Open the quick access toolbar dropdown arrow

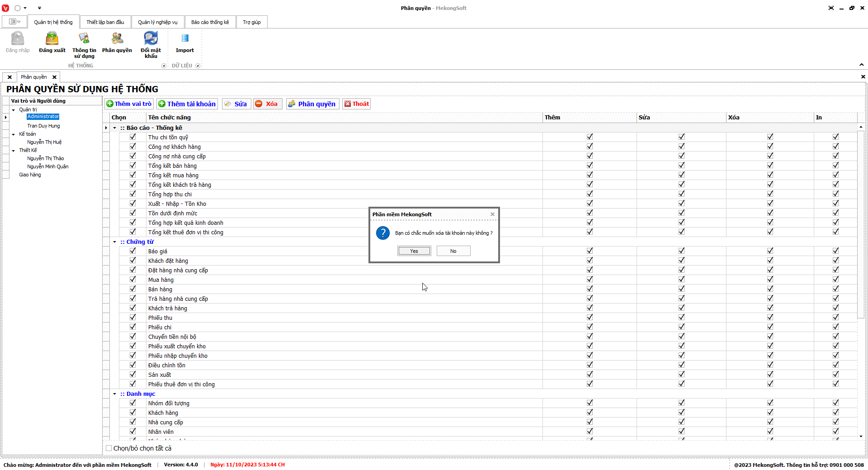point(39,8)
